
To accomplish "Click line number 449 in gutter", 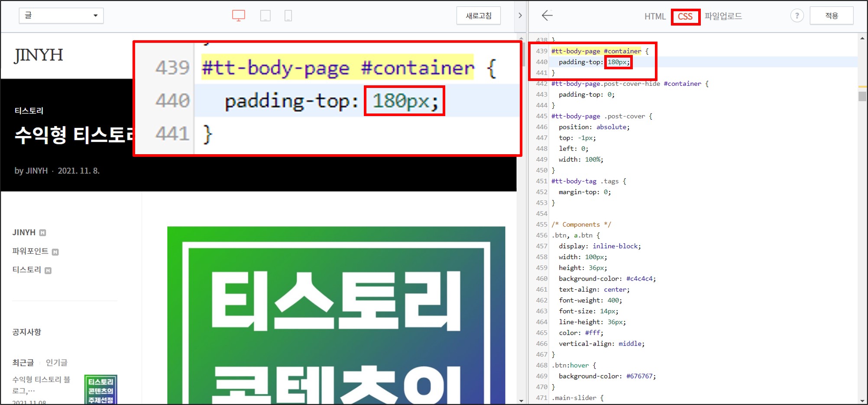I will tap(541, 159).
